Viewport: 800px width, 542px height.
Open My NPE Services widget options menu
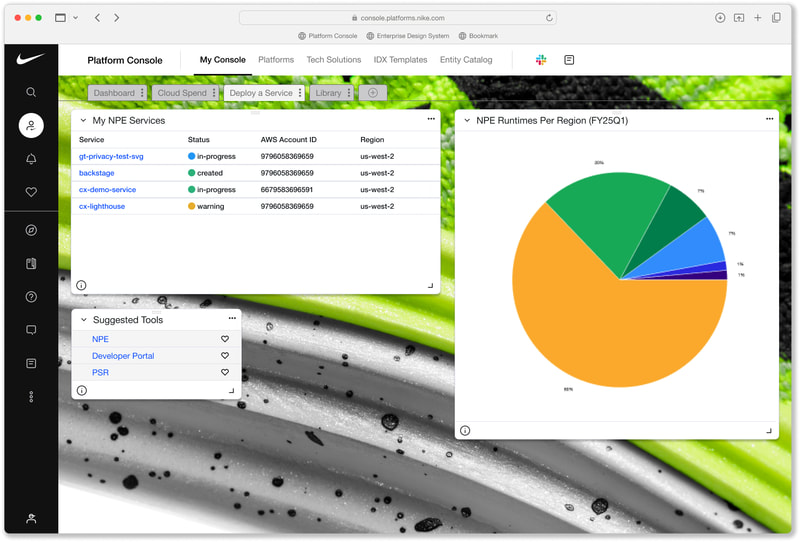[x=431, y=119]
